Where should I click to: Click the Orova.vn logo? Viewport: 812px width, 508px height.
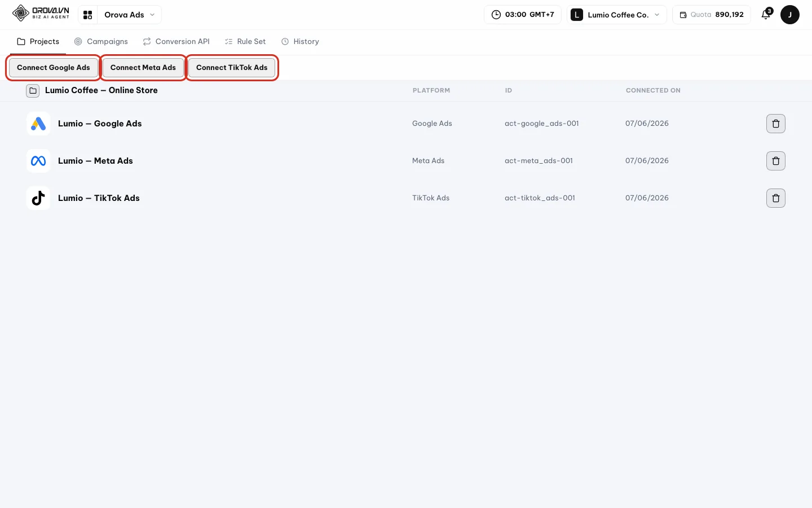pyautogui.click(x=41, y=13)
